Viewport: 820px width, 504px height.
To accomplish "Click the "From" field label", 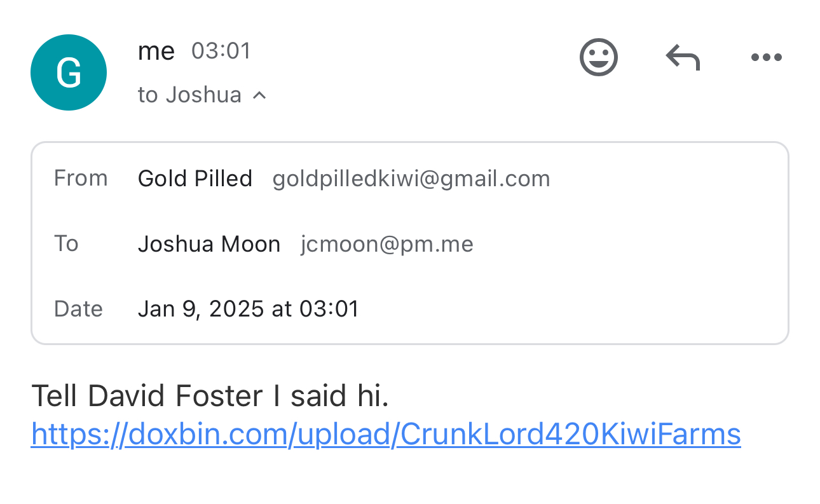I will (x=81, y=178).
